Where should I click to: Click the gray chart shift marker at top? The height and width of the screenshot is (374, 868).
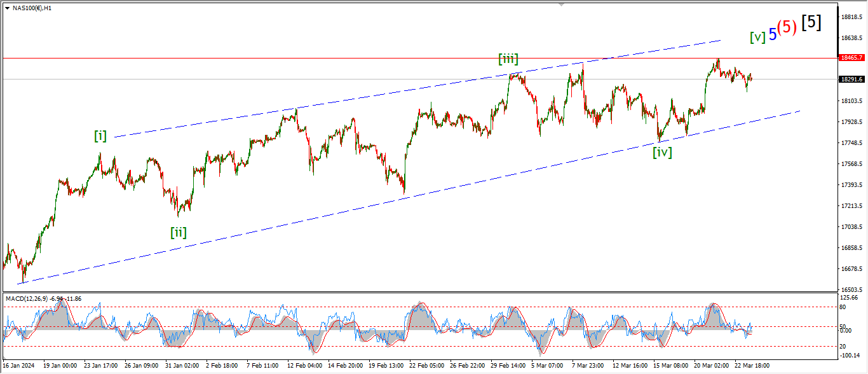(x=561, y=4)
